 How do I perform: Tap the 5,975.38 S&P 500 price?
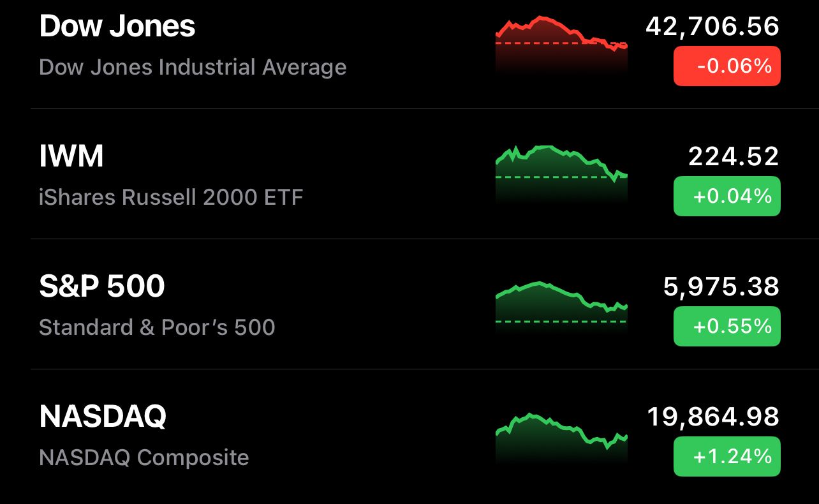click(x=721, y=287)
